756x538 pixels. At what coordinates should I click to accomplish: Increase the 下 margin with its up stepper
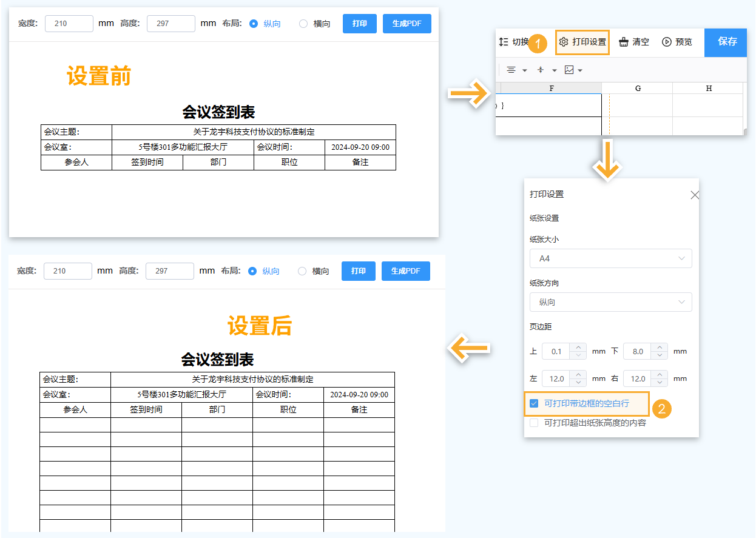click(x=659, y=347)
